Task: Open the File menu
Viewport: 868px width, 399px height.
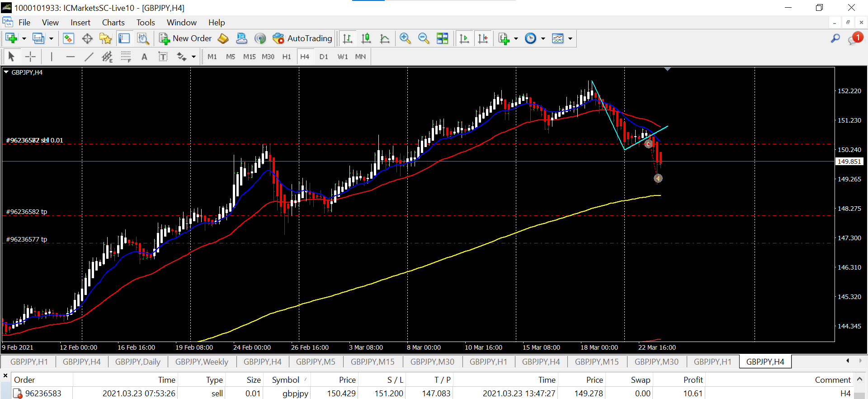Action: pos(24,23)
